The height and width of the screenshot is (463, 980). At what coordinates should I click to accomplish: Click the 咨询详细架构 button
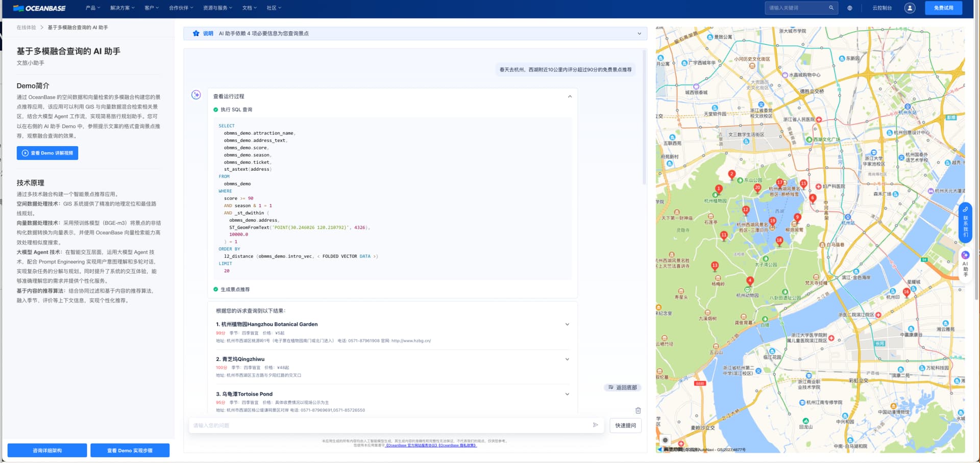(x=47, y=450)
